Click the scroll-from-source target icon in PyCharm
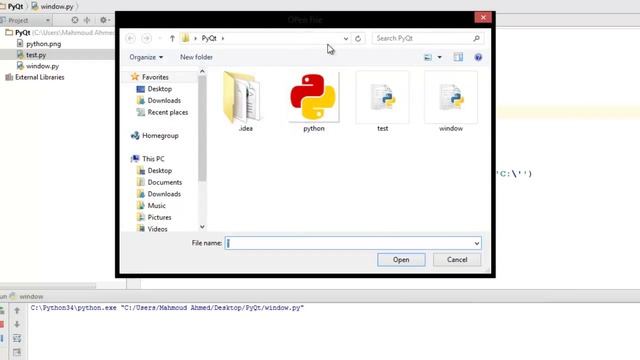640x360 pixels. 75,20
